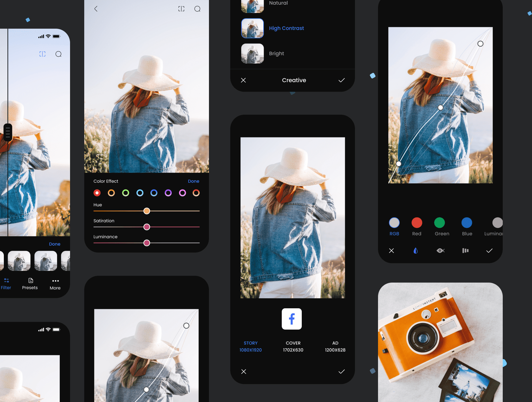
Task: Select the orange color effect swatch
Action: [x=111, y=193]
